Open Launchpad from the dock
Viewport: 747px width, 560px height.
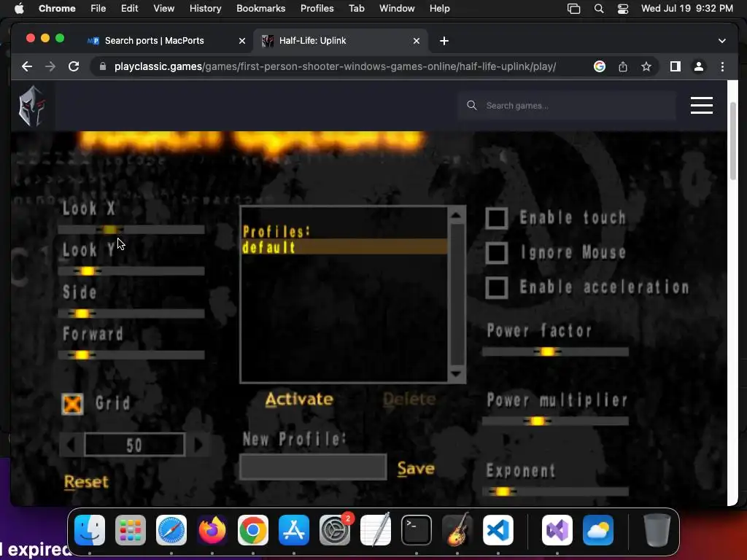click(x=131, y=530)
